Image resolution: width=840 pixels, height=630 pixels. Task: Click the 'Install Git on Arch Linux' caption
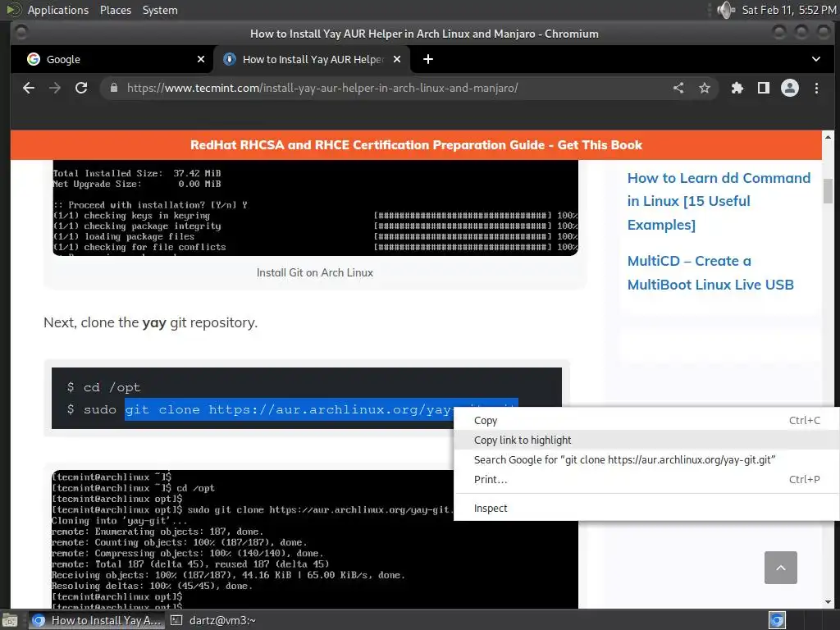[x=315, y=272]
